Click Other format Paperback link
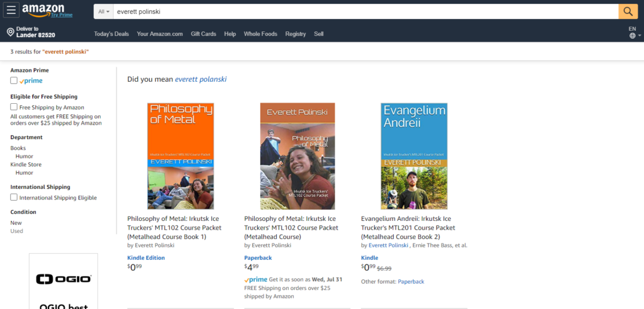 [x=411, y=281]
